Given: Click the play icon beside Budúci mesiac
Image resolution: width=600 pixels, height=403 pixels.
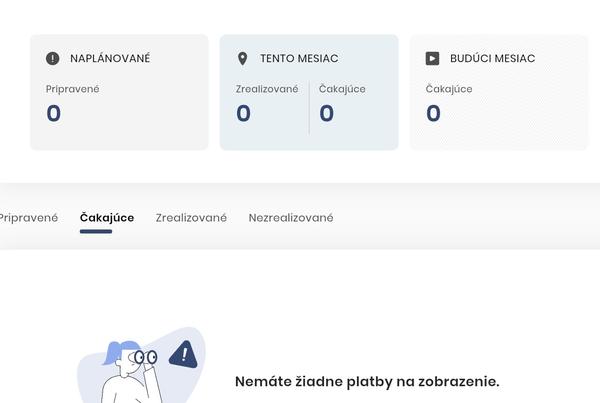Looking at the screenshot, I should pyautogui.click(x=432, y=59).
